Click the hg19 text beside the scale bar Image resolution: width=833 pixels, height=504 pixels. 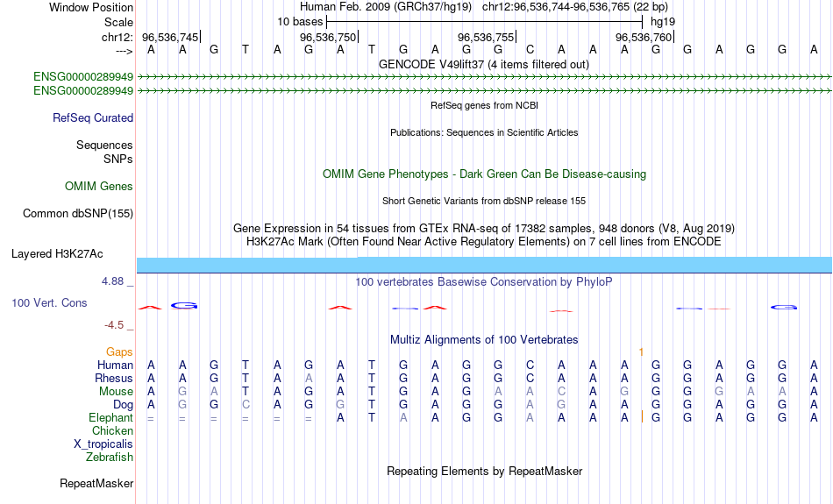coord(663,22)
